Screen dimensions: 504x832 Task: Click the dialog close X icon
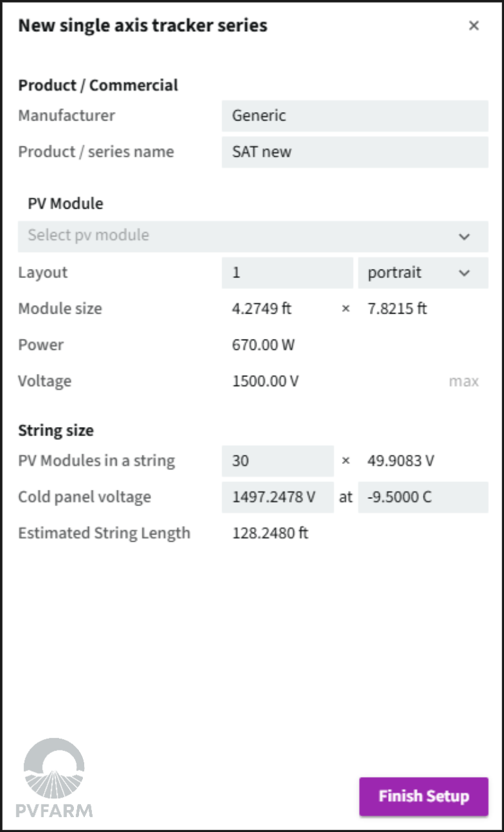pos(474,26)
